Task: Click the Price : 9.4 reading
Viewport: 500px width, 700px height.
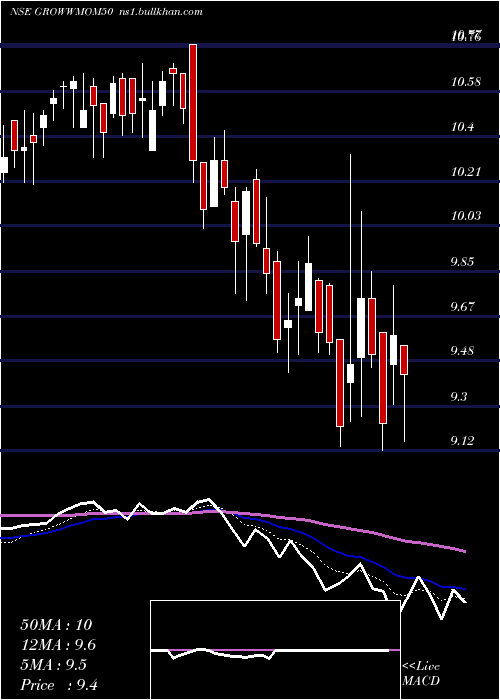Action: click(x=59, y=684)
